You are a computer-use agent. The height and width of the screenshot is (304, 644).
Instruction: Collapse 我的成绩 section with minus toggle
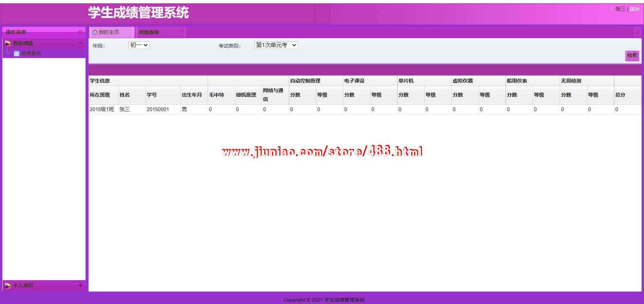[x=80, y=43]
